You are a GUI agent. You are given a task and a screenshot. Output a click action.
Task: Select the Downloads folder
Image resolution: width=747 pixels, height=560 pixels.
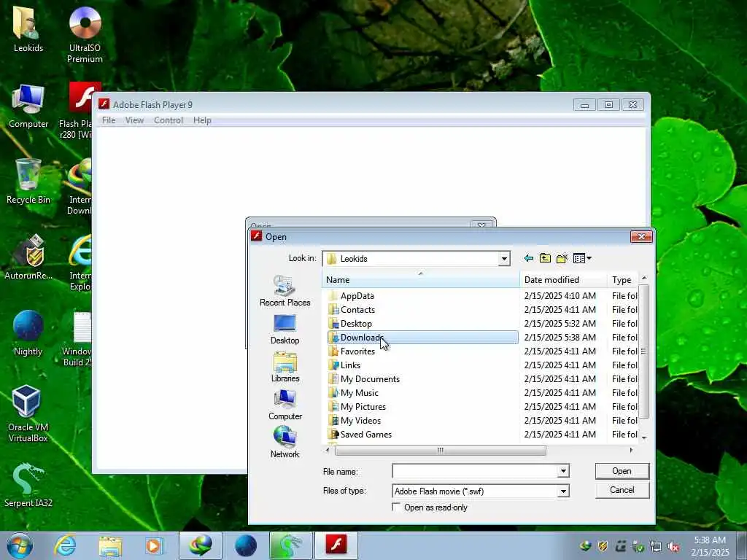(422, 337)
